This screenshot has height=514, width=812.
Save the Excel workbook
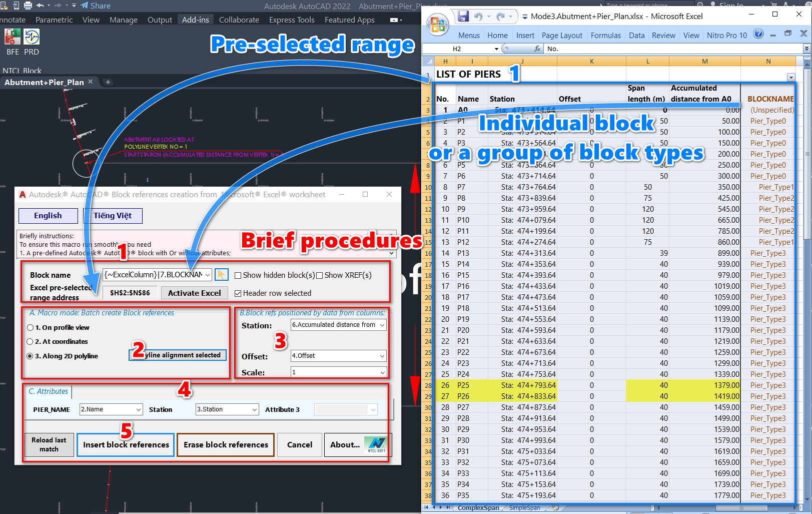pos(463,17)
